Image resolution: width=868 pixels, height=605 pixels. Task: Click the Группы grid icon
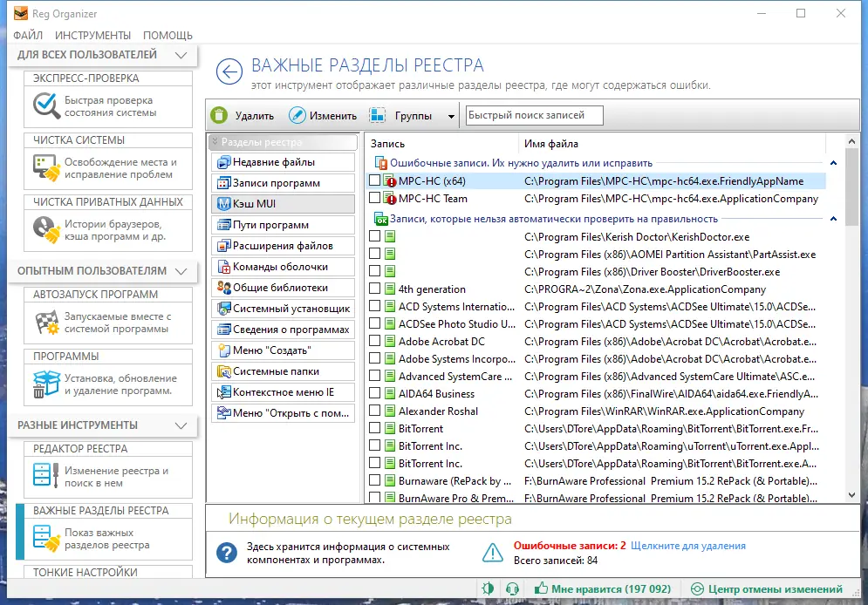378,115
